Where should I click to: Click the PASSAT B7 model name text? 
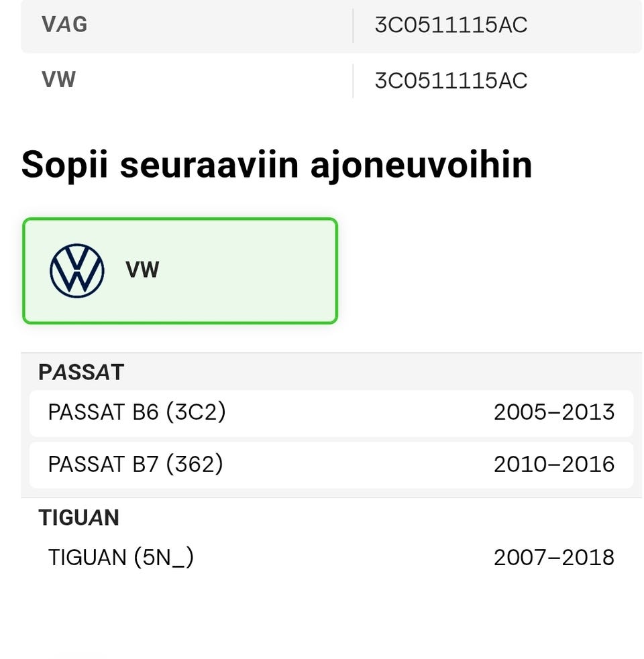[136, 465]
